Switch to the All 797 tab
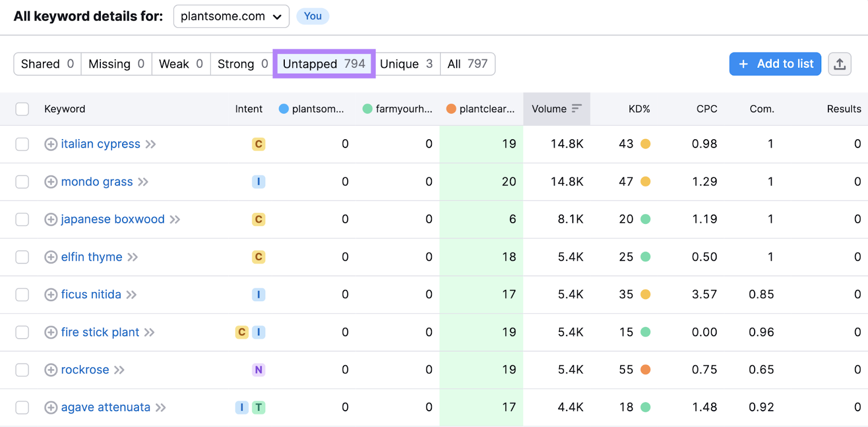The image size is (868, 427). 468,64
